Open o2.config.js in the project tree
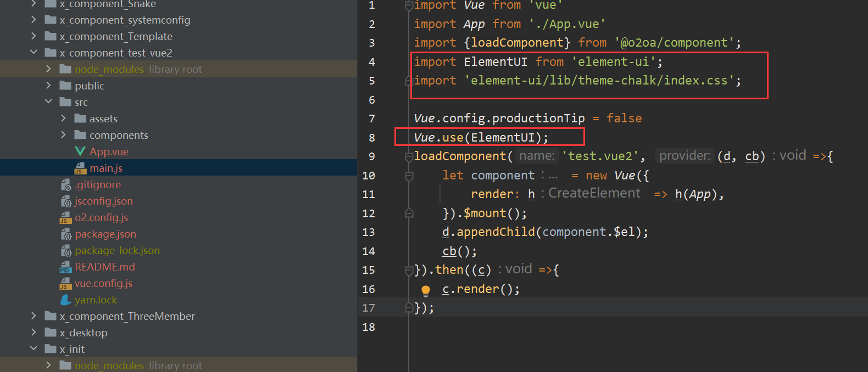The image size is (868, 372). [101, 217]
